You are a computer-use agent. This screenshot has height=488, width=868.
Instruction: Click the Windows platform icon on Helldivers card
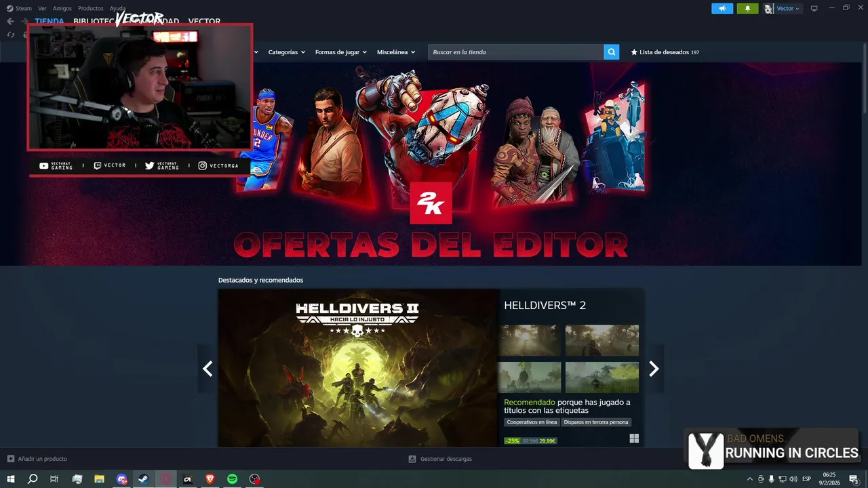pyautogui.click(x=634, y=439)
